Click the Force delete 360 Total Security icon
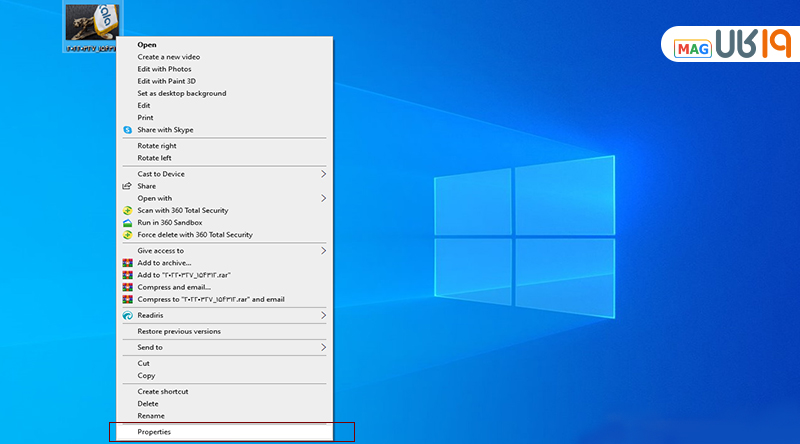Viewport: 800px width, 444px height. [x=127, y=235]
